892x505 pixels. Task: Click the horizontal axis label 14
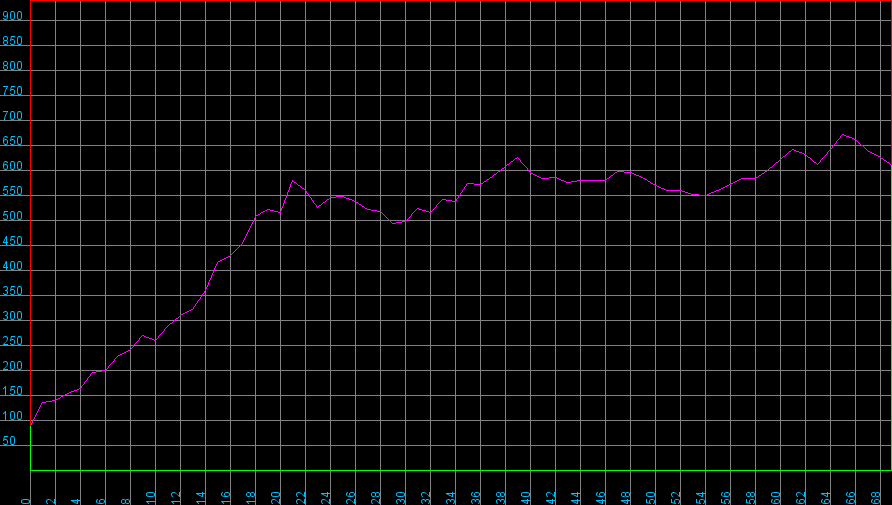[x=201, y=498]
